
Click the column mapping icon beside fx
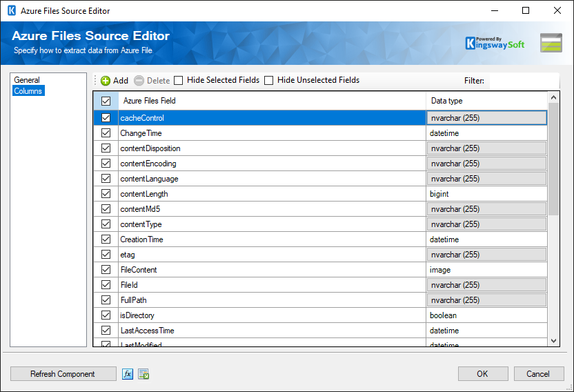[143, 374]
